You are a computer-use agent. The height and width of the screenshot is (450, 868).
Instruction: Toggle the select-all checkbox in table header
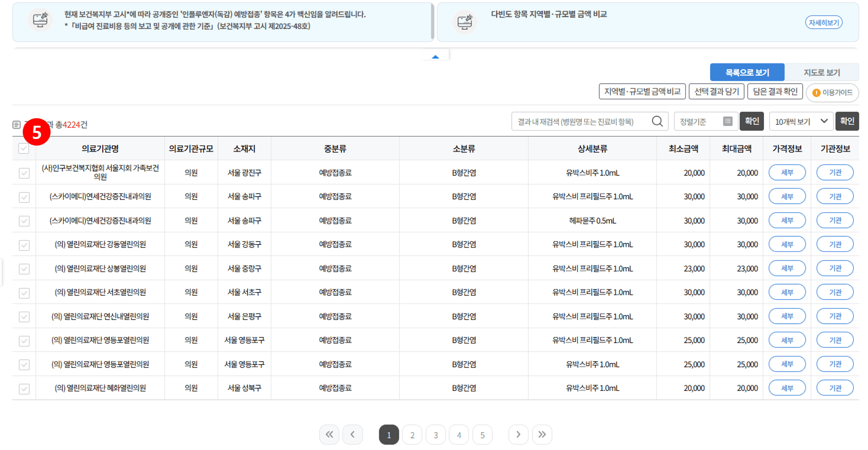(24, 148)
